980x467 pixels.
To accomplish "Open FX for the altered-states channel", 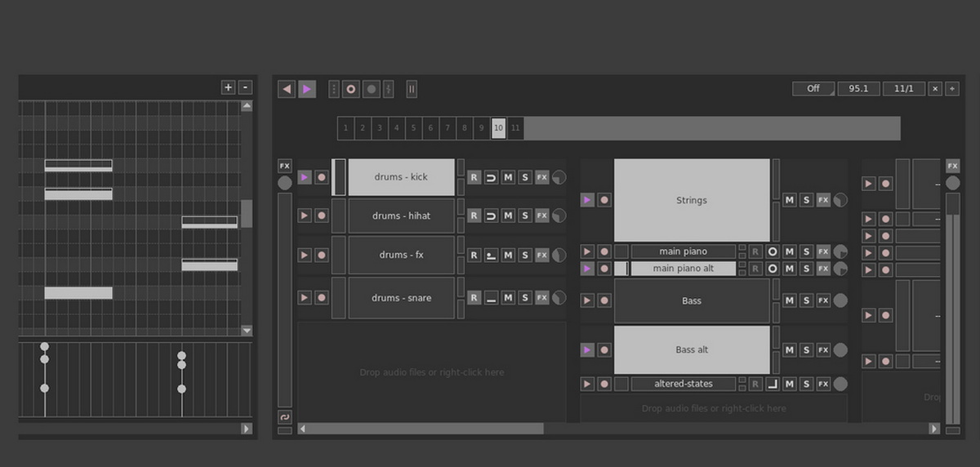I will [823, 384].
